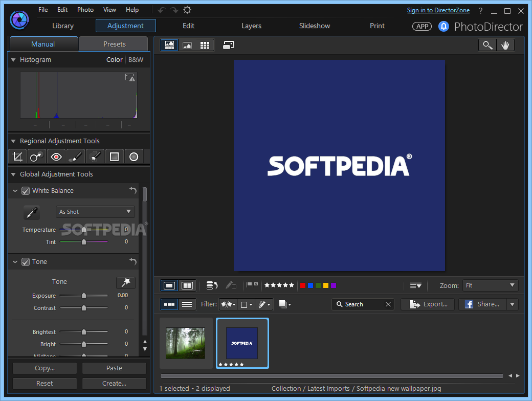The height and width of the screenshot is (401, 532).
Task: Collapse the White Balance panel chevron
Action: (15, 191)
